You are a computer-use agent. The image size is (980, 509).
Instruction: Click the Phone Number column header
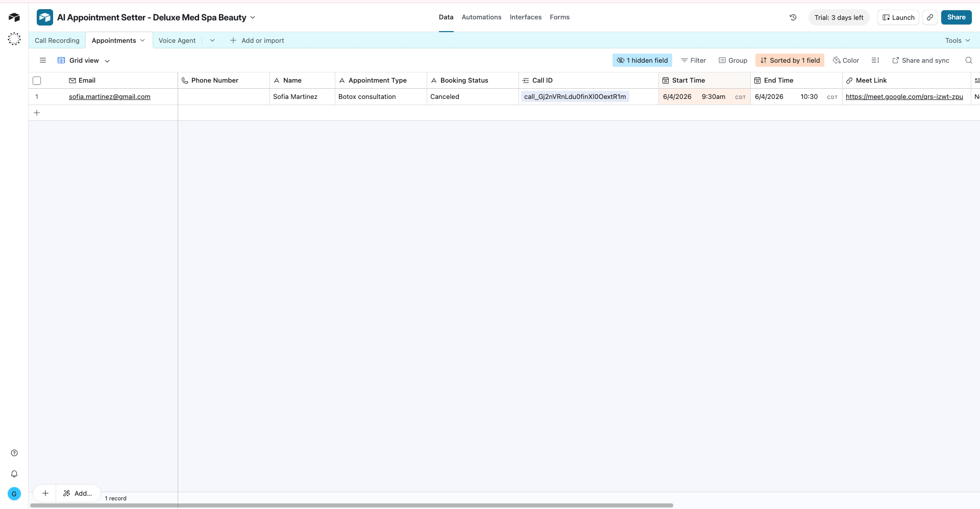tap(224, 81)
